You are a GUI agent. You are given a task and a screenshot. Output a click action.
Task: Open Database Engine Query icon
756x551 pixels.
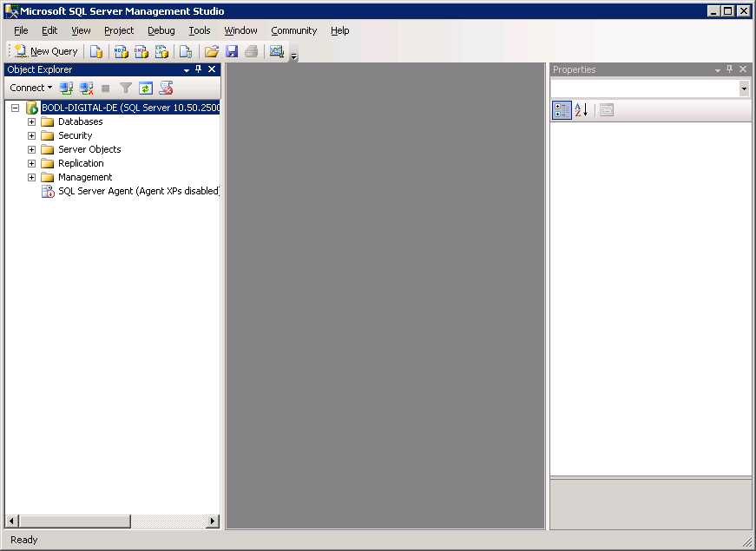96,51
